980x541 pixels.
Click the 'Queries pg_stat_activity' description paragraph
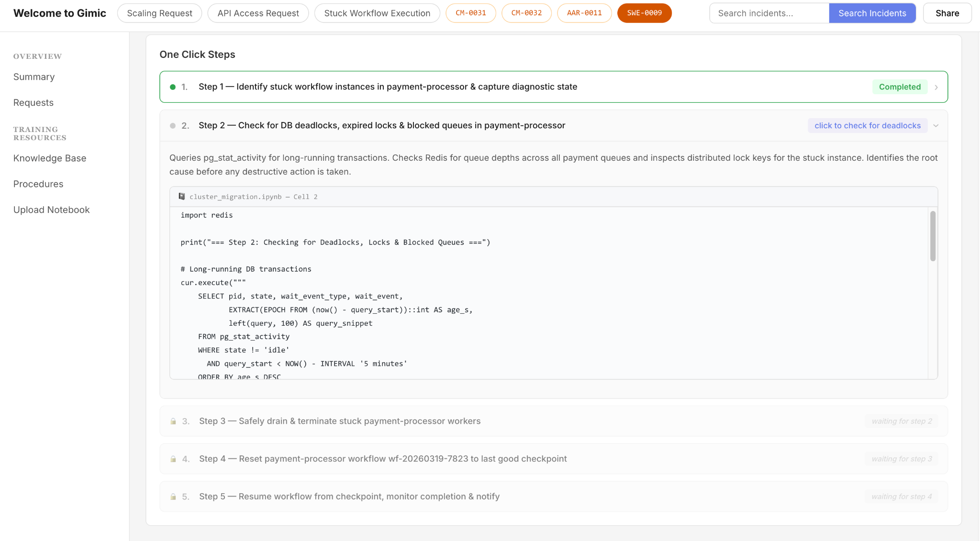[554, 165]
